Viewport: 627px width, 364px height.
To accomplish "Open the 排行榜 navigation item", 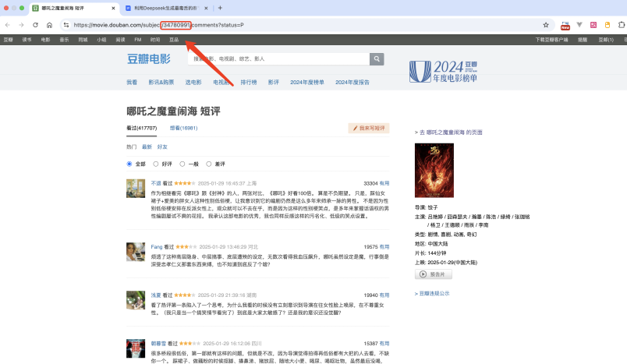I will point(249,82).
